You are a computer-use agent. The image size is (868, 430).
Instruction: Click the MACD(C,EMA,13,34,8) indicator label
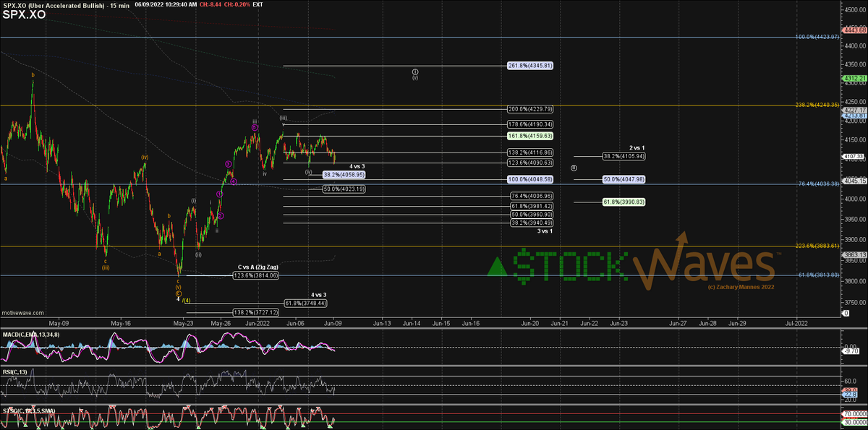pos(31,335)
